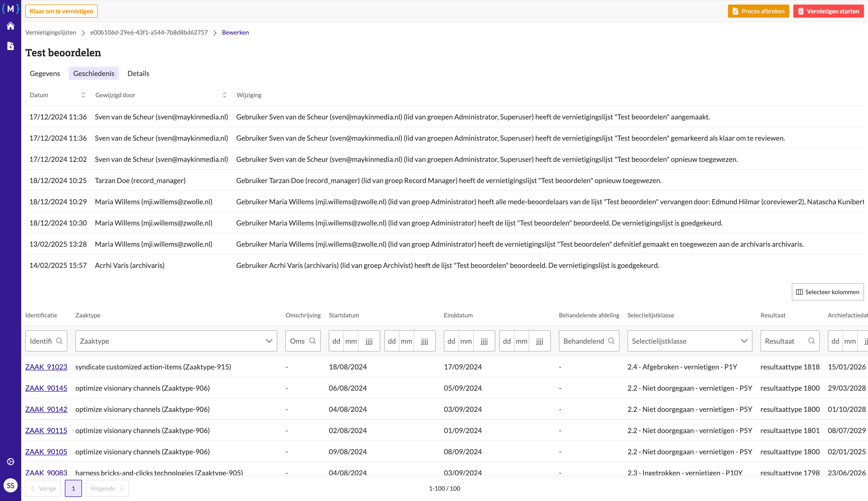868x501 pixels.
Task: Open case ZAAK_90142
Action: 46,409
